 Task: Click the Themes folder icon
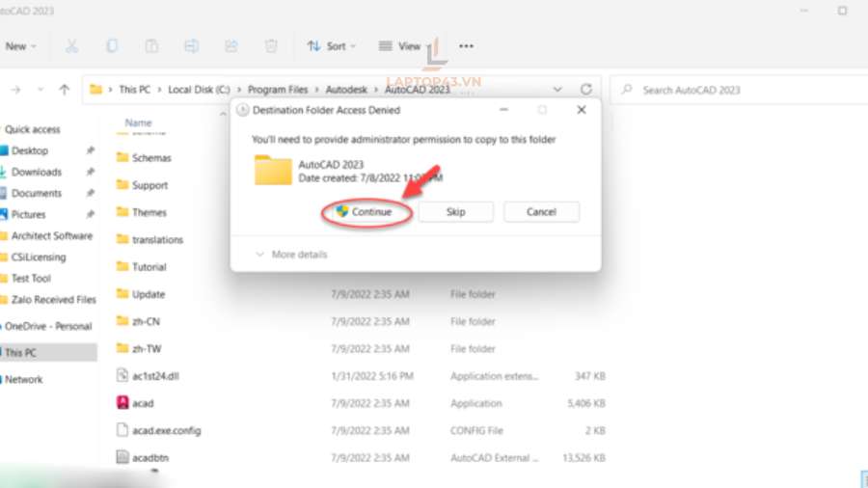click(122, 211)
